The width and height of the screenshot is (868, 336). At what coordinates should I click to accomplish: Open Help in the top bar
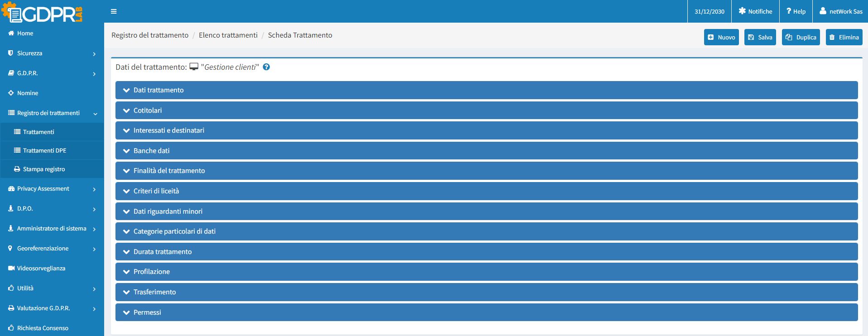point(796,11)
